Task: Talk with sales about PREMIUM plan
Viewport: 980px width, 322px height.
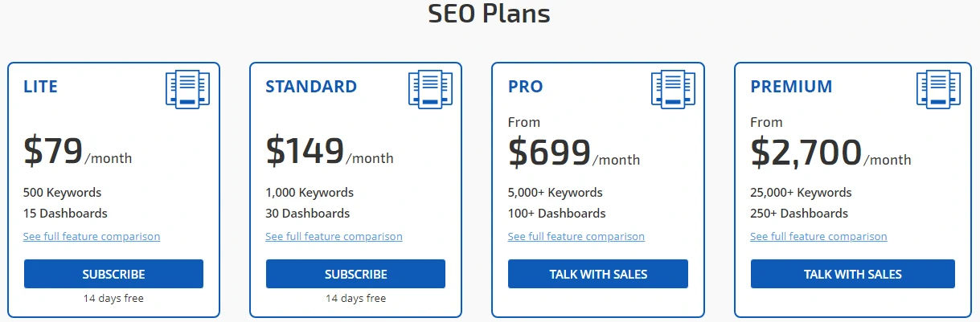Action: point(853,274)
